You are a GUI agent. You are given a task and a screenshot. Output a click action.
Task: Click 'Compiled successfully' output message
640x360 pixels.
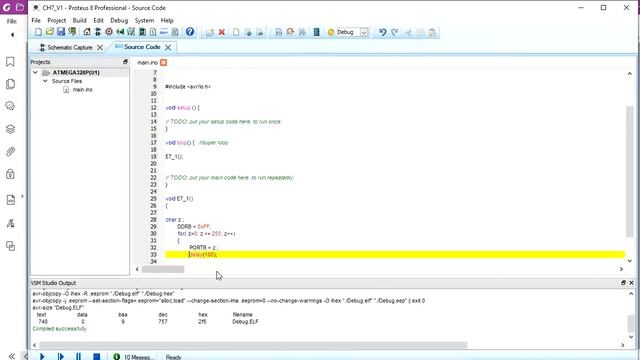[60, 329]
